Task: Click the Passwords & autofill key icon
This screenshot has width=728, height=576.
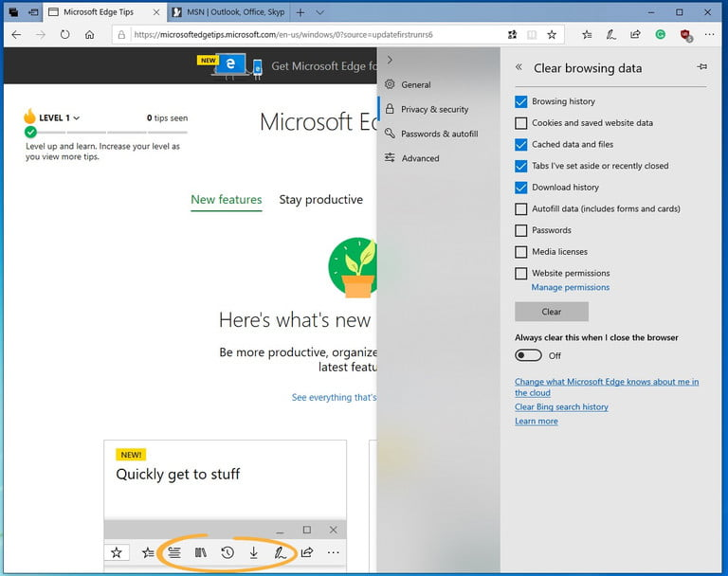Action: (x=390, y=134)
